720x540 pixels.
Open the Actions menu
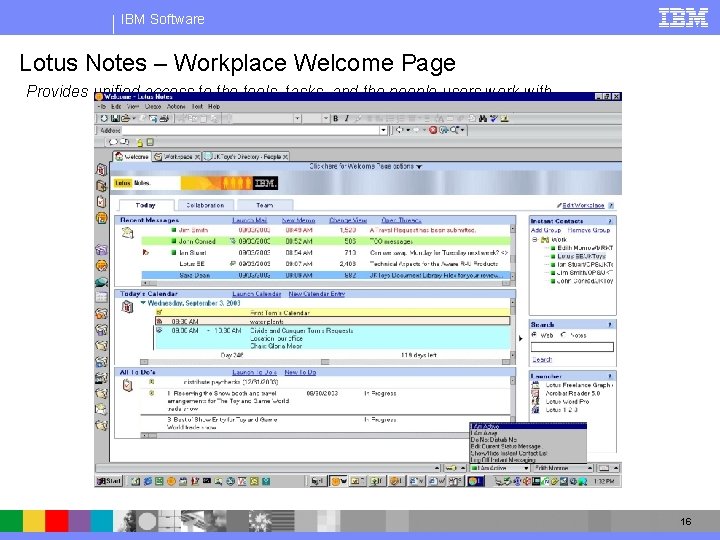(x=176, y=107)
